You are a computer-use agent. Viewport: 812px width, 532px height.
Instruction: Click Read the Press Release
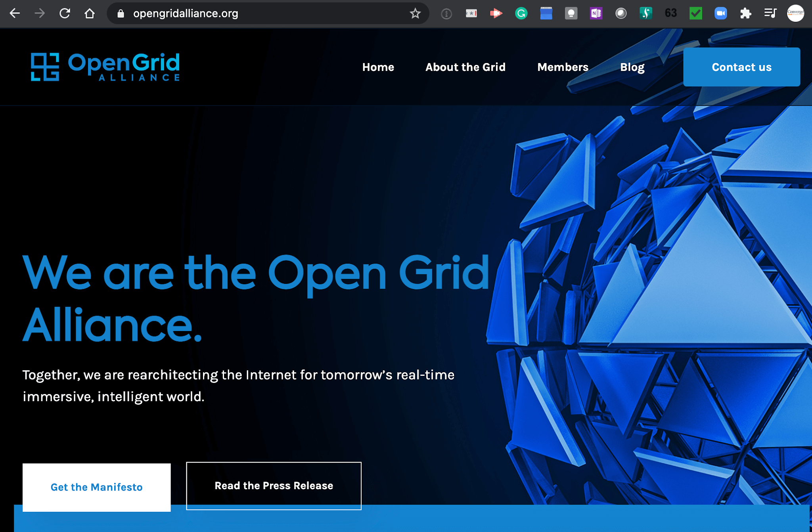(x=273, y=486)
